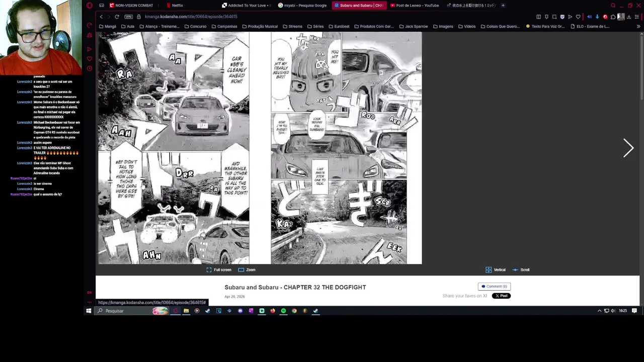This screenshot has height=362, width=644.
Task: Open the ad blocker shield icon
Action: tap(562, 17)
